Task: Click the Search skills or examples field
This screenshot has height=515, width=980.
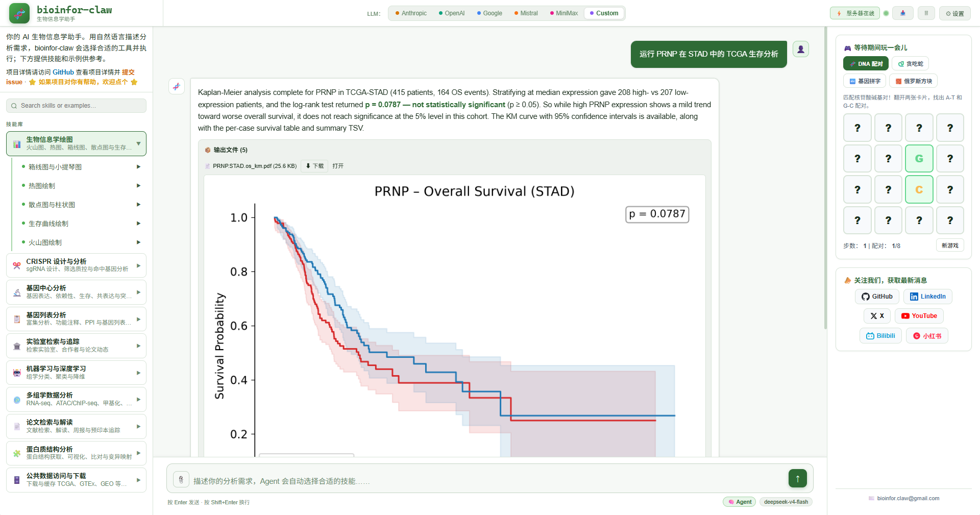Action: coord(76,106)
